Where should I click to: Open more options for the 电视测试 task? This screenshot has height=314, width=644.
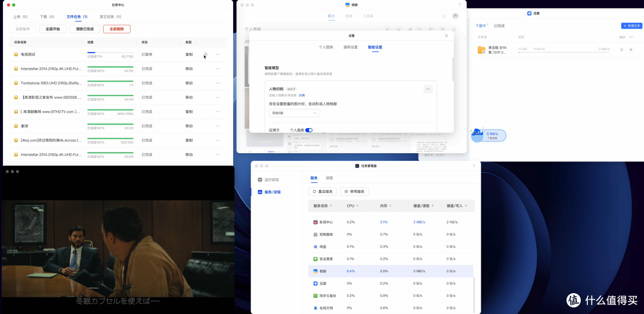pos(218,54)
